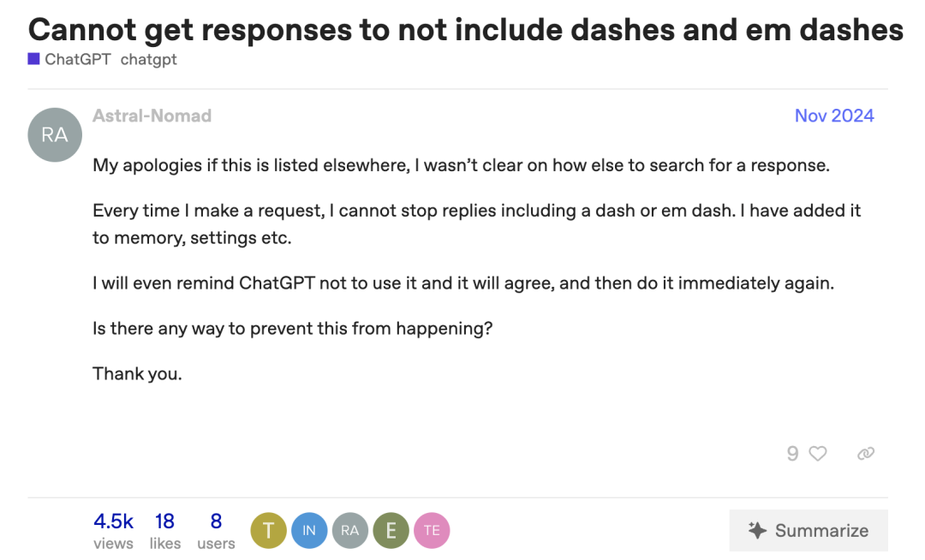Open the Astral-Nomad user profile
The height and width of the screenshot is (560, 925).
coord(152,116)
